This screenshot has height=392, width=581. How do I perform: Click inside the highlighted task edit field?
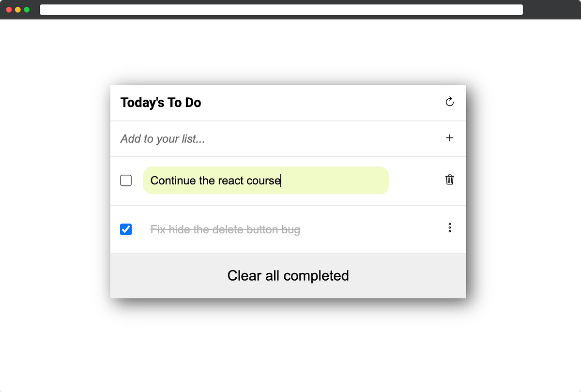pos(334,181)
